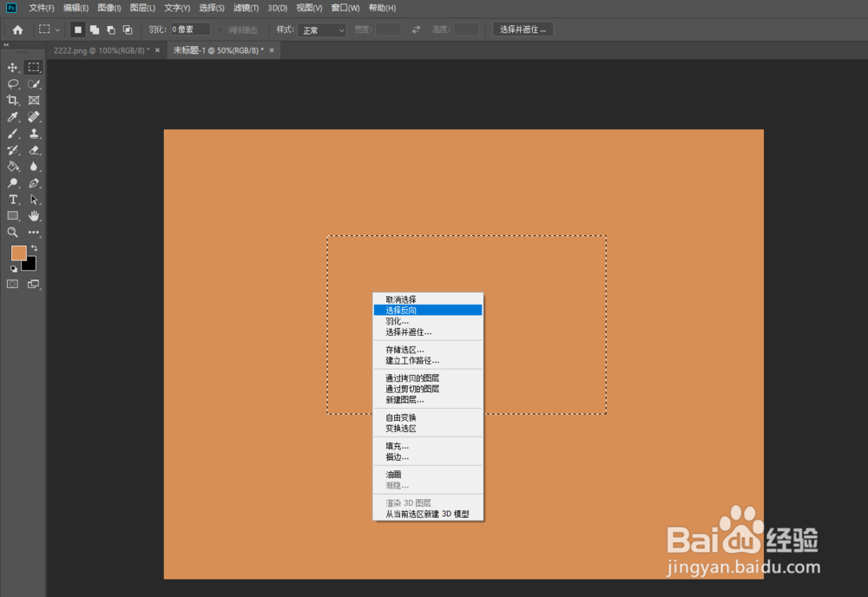
Task: Reset default foreground and background colors
Action: (x=13, y=268)
